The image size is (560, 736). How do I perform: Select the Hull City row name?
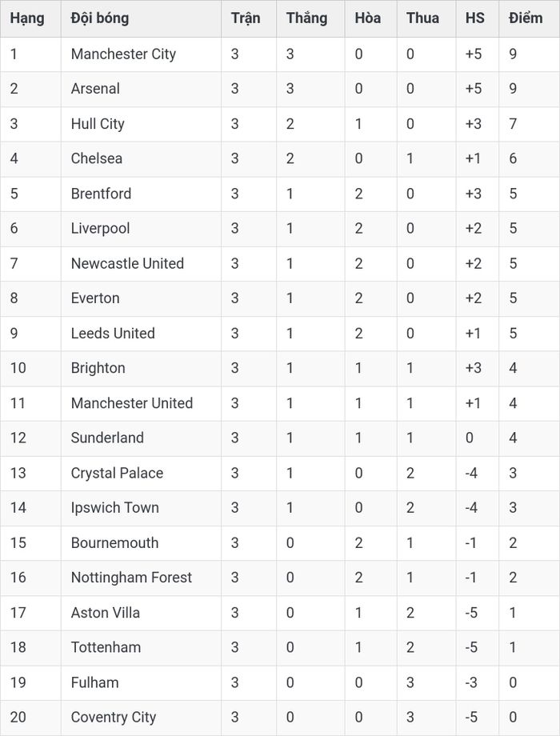[98, 124]
